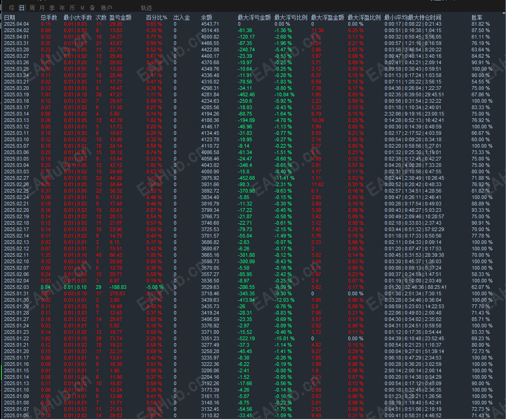Click the 盈亏金额 column header
This screenshot has height=420, width=506.
[121, 17]
